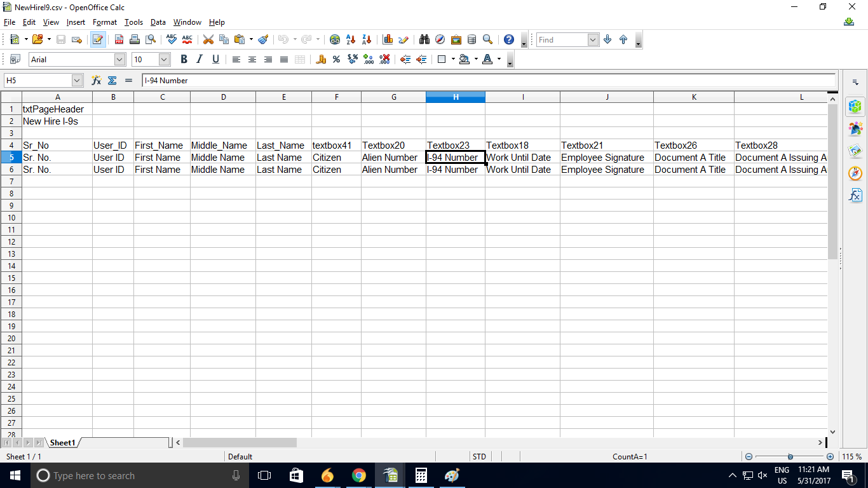Image resolution: width=868 pixels, height=488 pixels.
Task: Open Find & Replace binoculars
Action: point(424,39)
